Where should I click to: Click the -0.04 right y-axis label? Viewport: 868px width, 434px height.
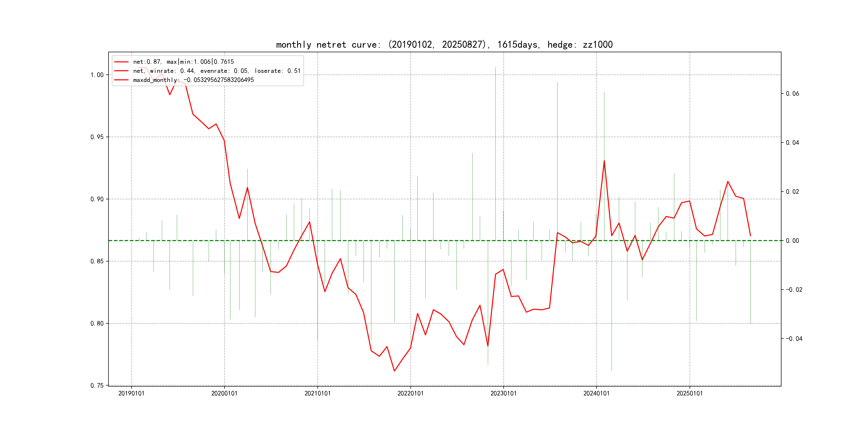794,339
